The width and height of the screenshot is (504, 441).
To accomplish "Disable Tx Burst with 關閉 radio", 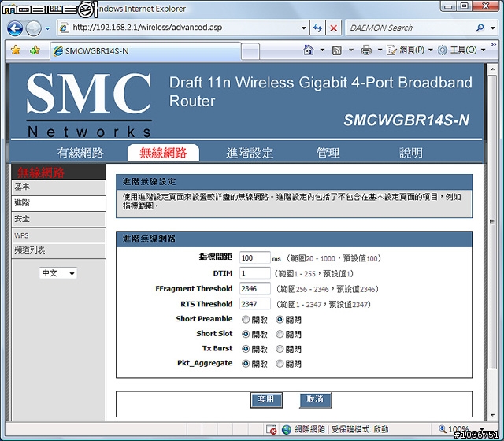I will (280, 349).
